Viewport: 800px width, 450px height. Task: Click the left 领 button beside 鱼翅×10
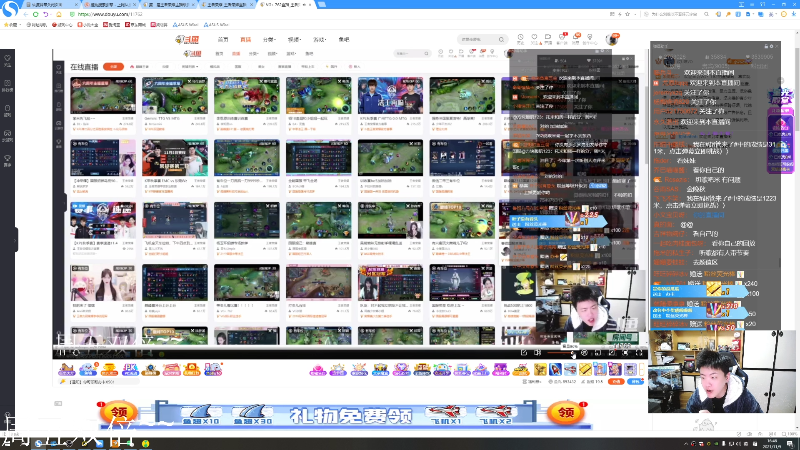click(118, 412)
